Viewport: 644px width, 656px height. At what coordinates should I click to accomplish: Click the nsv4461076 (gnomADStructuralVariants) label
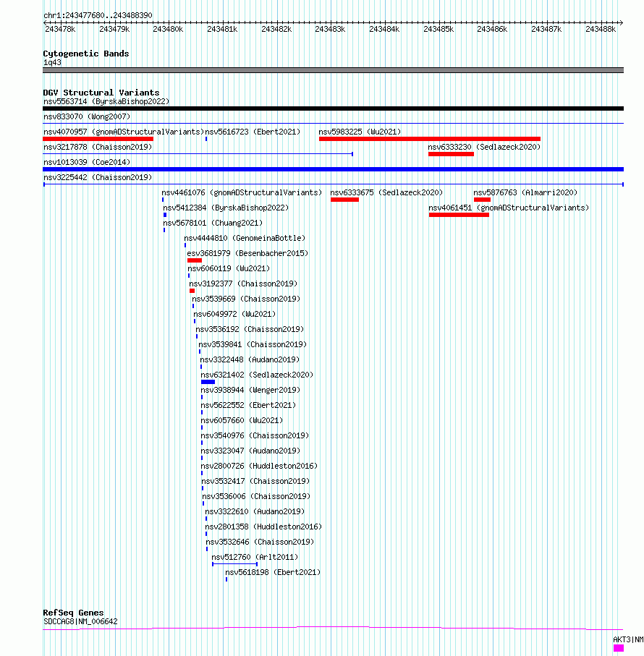click(242, 192)
